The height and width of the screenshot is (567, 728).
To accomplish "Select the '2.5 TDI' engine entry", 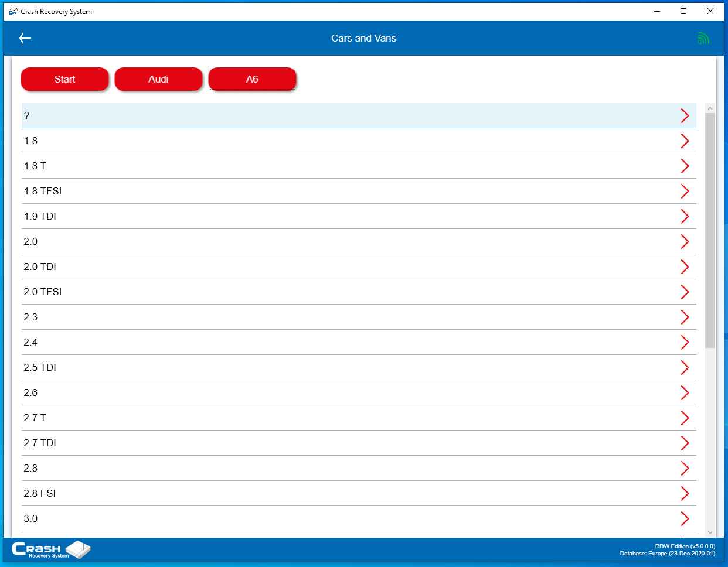I will pyautogui.click(x=359, y=367).
